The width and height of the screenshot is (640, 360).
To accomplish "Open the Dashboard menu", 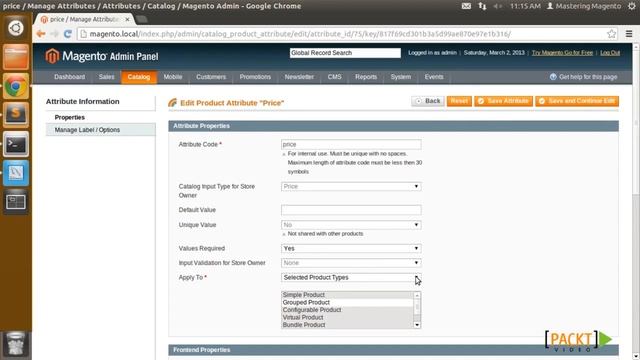I will click(x=69, y=77).
